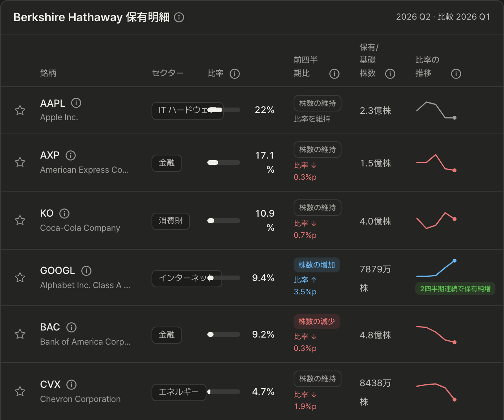Open the BAC ticker link
This screenshot has width=504, height=420.
[x=50, y=327]
